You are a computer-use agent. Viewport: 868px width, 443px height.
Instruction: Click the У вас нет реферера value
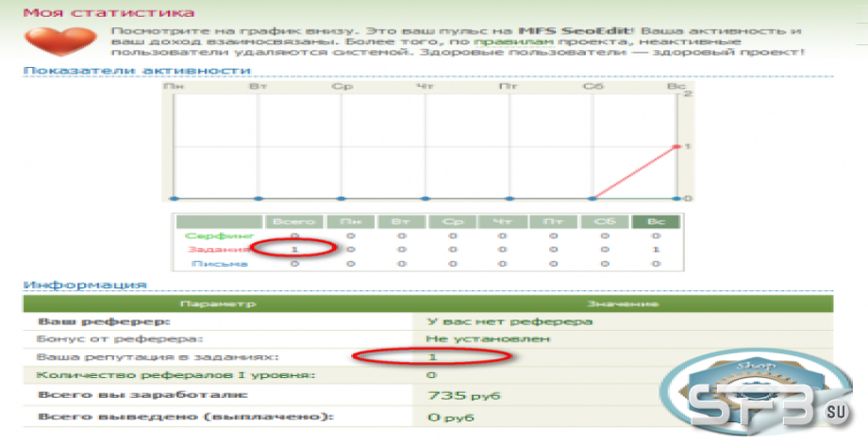tap(509, 321)
